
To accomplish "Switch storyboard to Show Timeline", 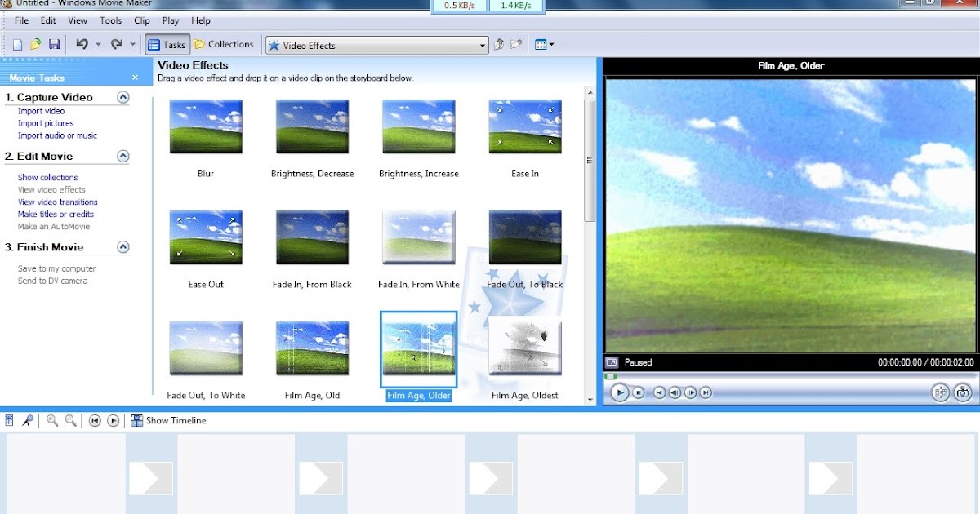I will pyautogui.click(x=169, y=420).
